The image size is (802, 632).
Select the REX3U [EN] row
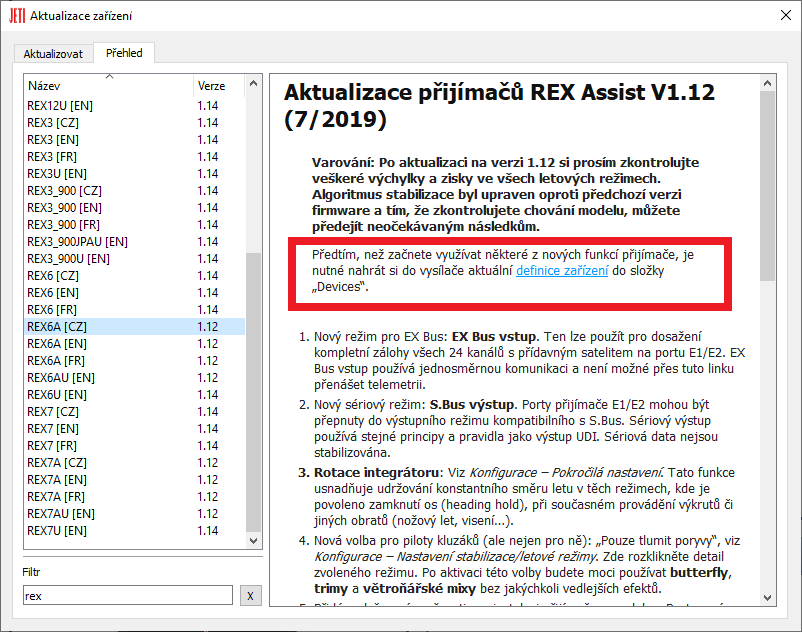tap(135, 174)
